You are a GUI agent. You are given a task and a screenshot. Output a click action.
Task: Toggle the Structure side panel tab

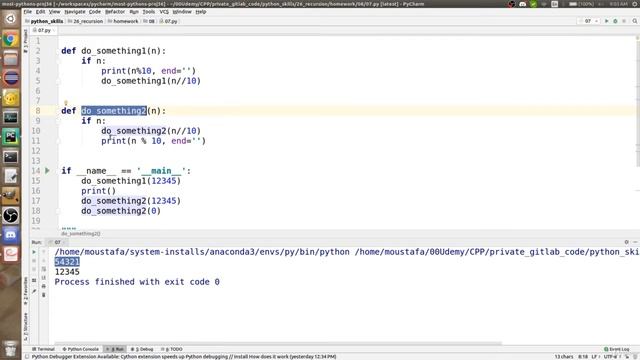click(26, 327)
